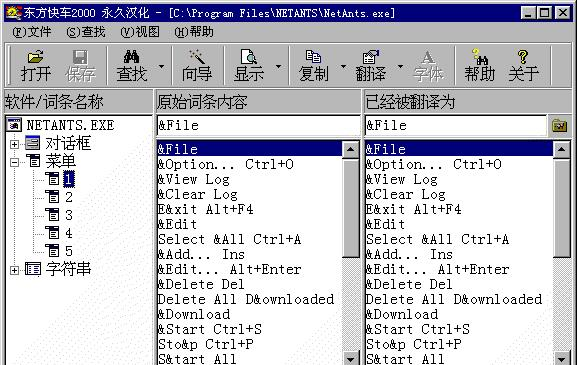The height and width of the screenshot is (365, 577).
Task: Click the original entry &File input field
Action: 258,126
